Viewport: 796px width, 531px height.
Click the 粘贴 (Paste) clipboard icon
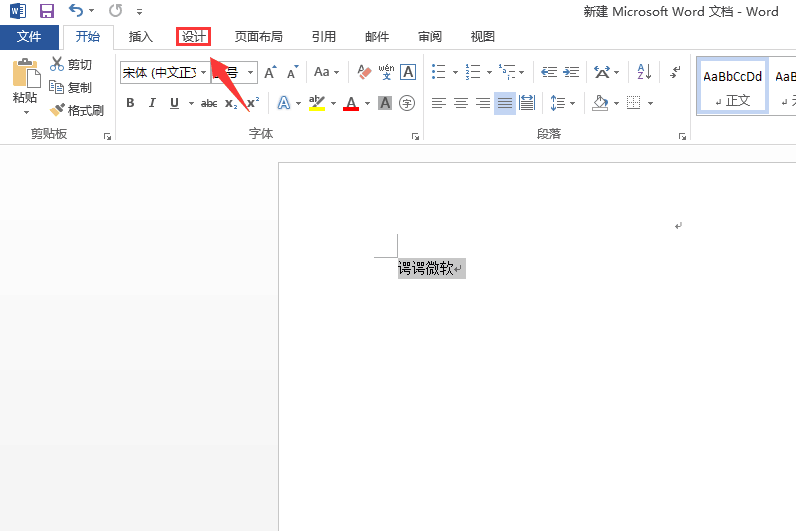pos(26,73)
